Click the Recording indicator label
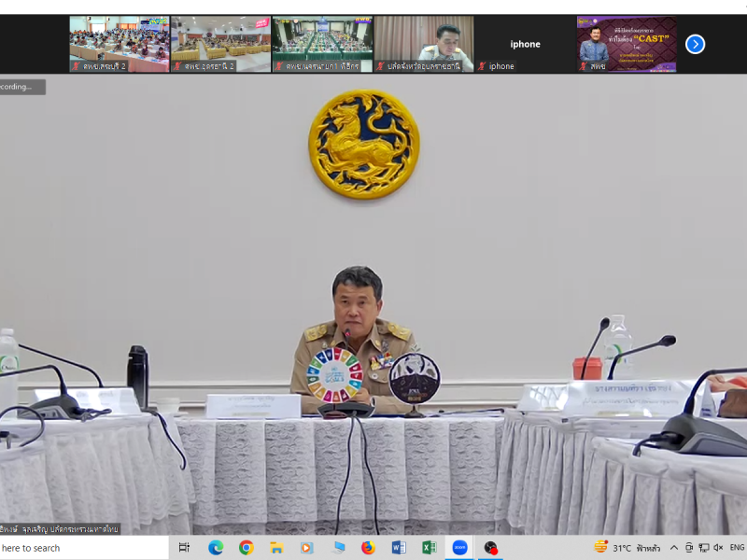Image resolution: width=747 pixels, height=560 pixels. click(x=21, y=87)
